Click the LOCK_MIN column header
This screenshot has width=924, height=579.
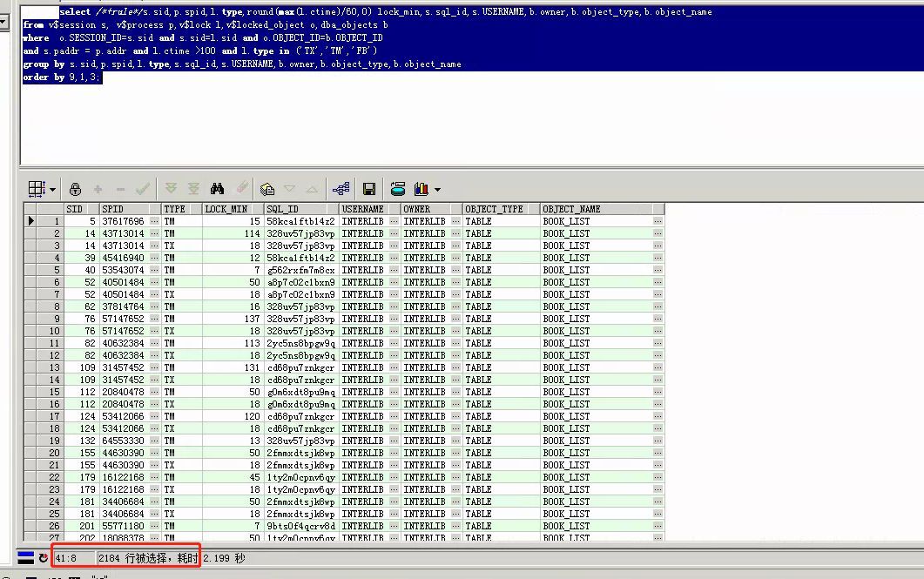[x=233, y=209]
